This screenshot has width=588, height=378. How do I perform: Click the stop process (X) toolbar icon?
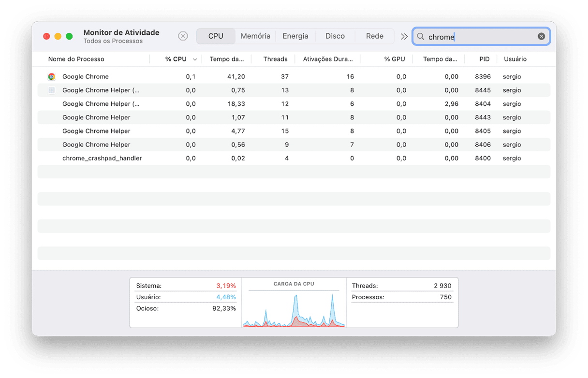[x=183, y=36]
